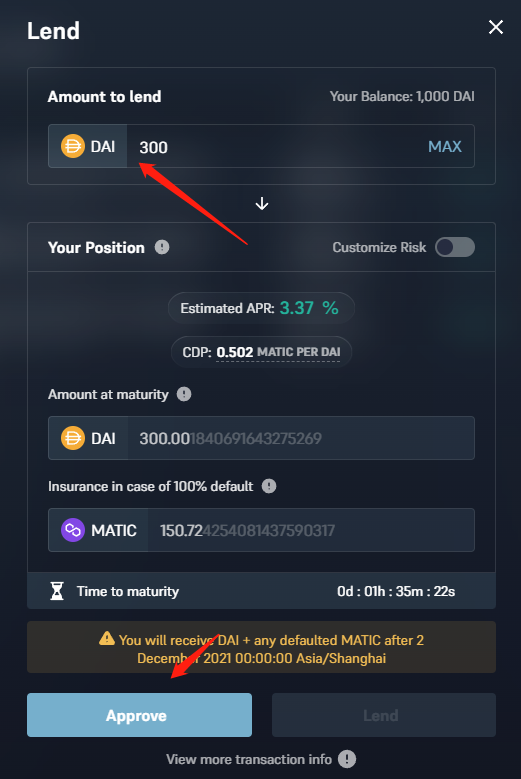Close the Lend dialog
Screen dimensions: 521x779
point(496,27)
